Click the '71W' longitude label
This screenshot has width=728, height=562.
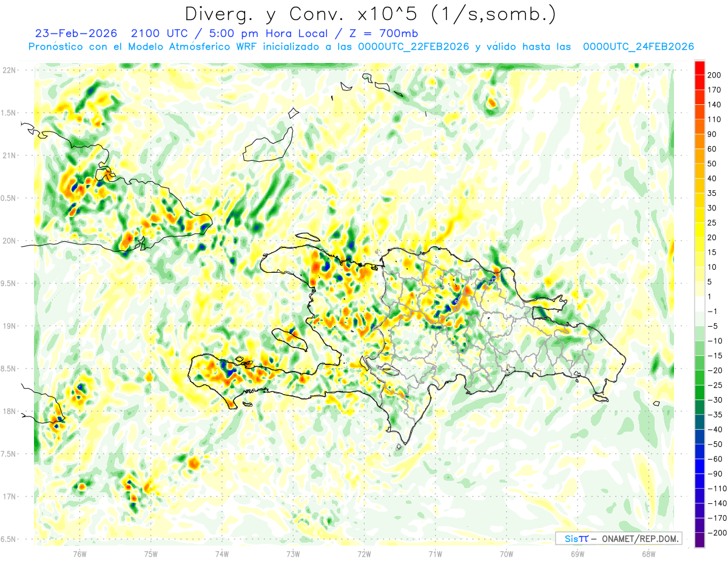coord(435,554)
